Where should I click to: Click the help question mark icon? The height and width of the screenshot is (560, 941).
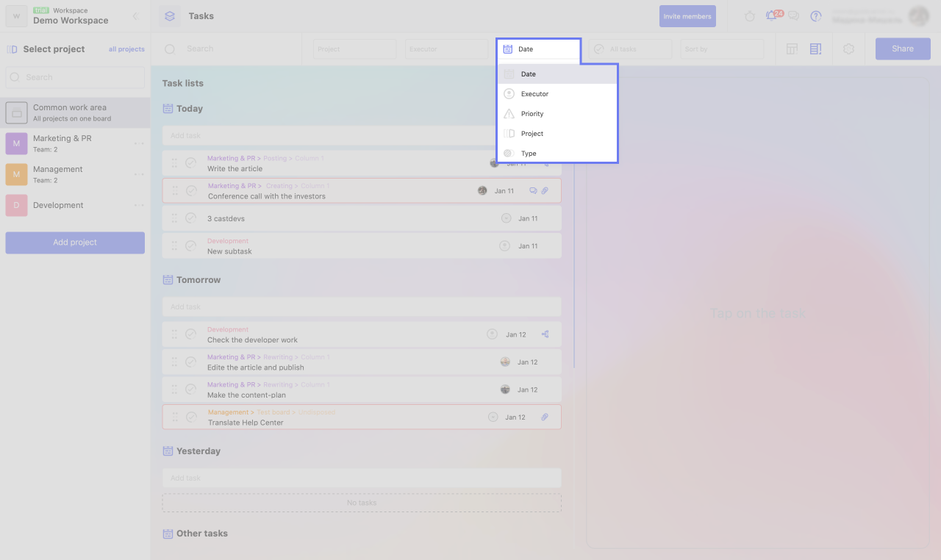(x=815, y=16)
